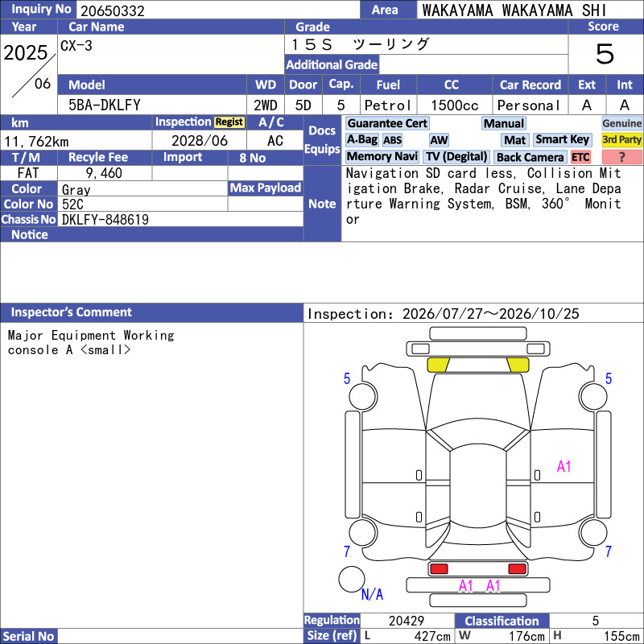Select car name CX-3
This screenshot has width=644, height=644.
point(76,46)
